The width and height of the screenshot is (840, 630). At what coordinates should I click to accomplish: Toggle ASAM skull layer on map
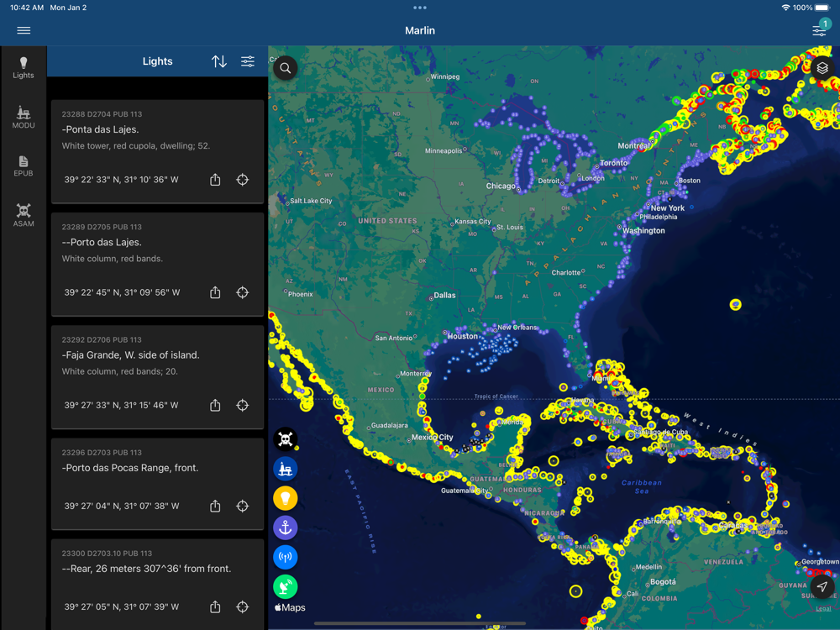pyautogui.click(x=286, y=439)
